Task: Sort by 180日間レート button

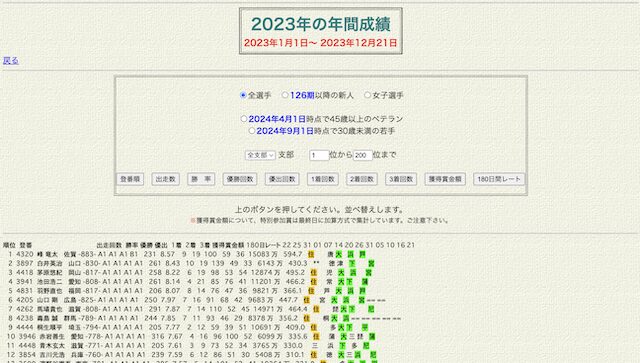Action: point(499,179)
